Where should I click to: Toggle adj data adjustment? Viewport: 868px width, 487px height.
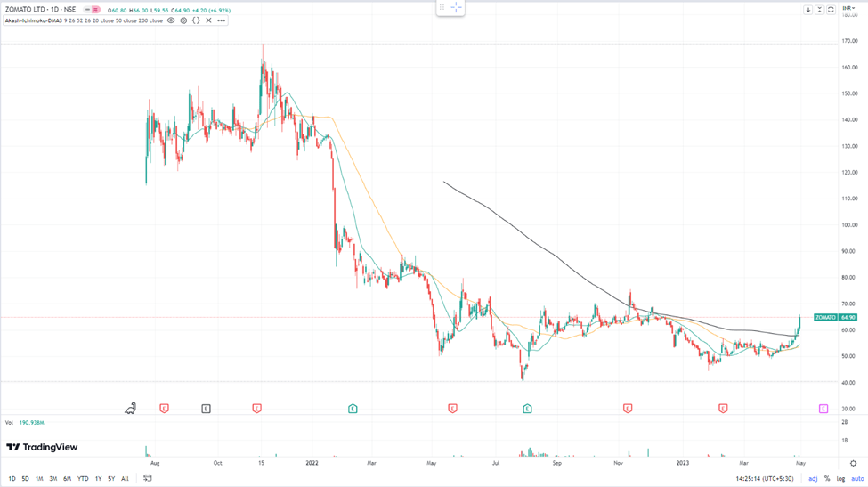(812, 479)
